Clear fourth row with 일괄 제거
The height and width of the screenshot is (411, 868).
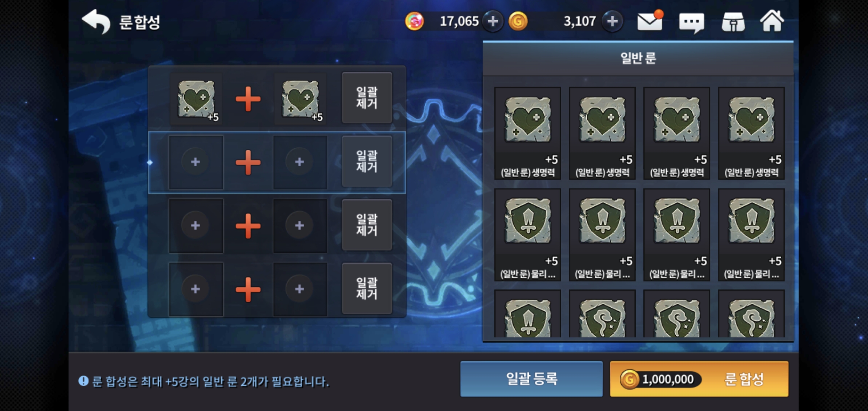367,288
